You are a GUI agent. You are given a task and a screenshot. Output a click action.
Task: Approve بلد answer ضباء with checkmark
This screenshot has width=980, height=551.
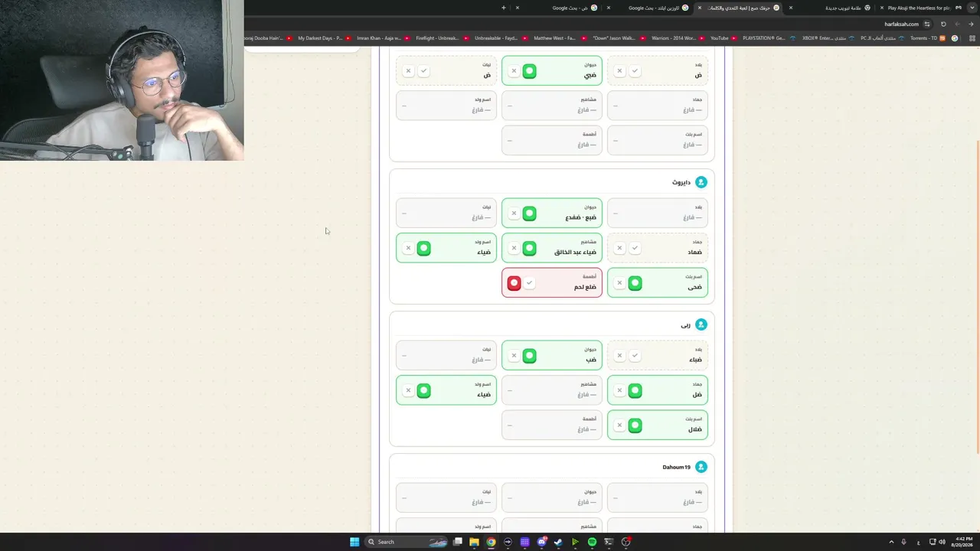pyautogui.click(x=635, y=356)
